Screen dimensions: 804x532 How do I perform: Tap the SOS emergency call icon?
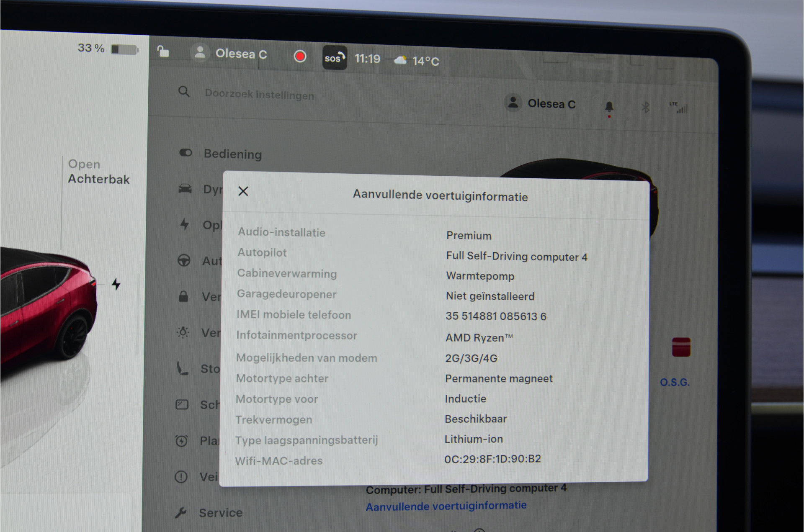click(x=334, y=57)
